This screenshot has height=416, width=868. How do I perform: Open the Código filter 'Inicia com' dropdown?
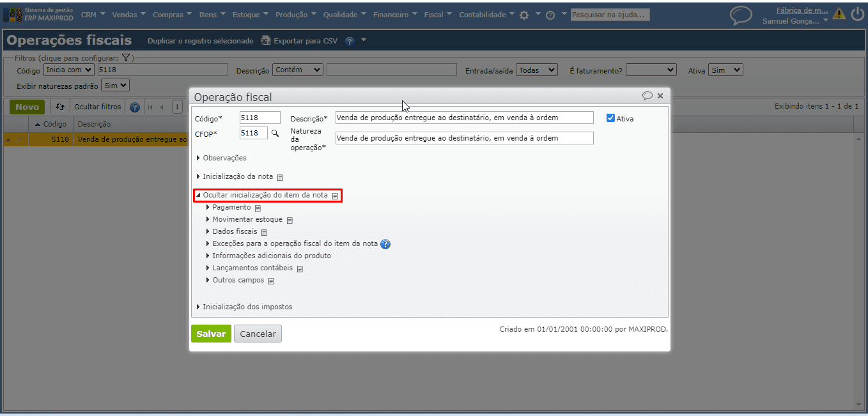click(68, 70)
